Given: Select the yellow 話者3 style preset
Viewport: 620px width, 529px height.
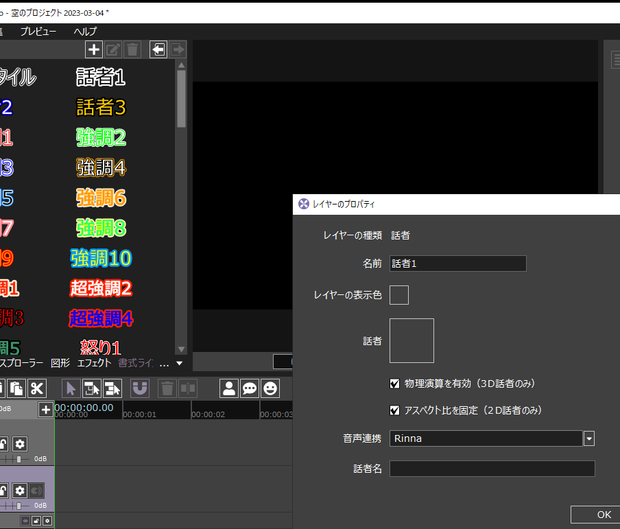Looking at the screenshot, I should tap(101, 107).
